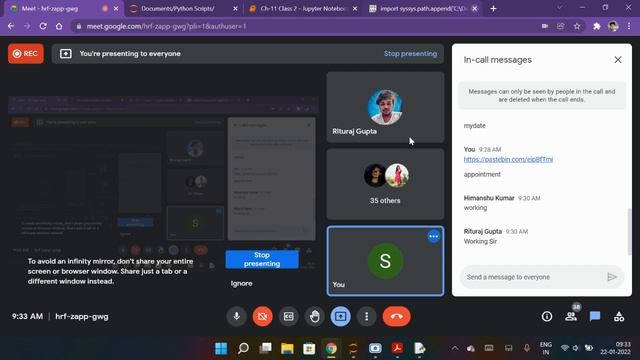The width and height of the screenshot is (640, 360).
Task: Go back in browser history
Action: pos(11,26)
